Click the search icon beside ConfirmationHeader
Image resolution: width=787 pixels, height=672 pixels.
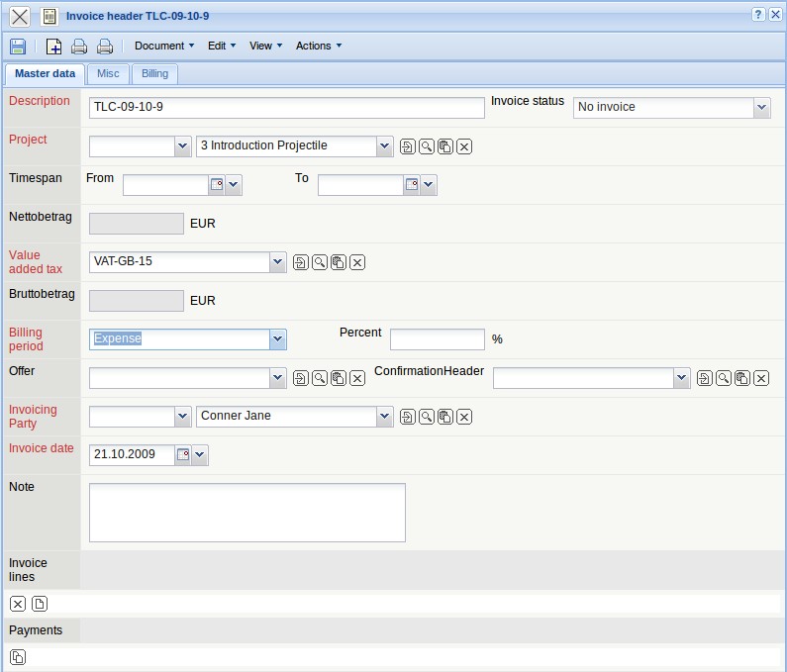(724, 378)
